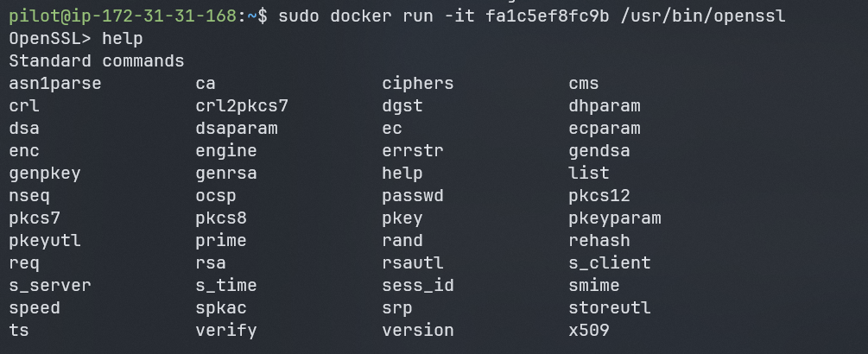868x354 pixels.
Task: Click the x509 command in the list
Action: coord(589,331)
